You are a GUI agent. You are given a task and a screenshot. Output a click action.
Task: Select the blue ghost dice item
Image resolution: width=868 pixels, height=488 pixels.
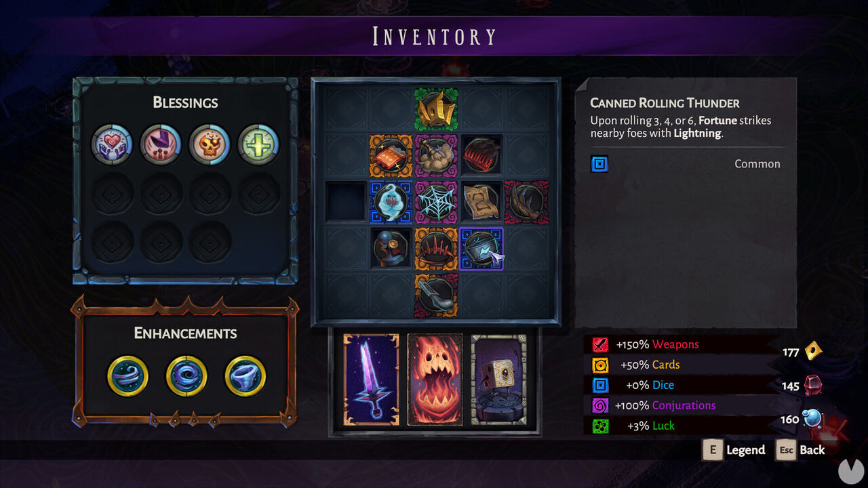390,201
